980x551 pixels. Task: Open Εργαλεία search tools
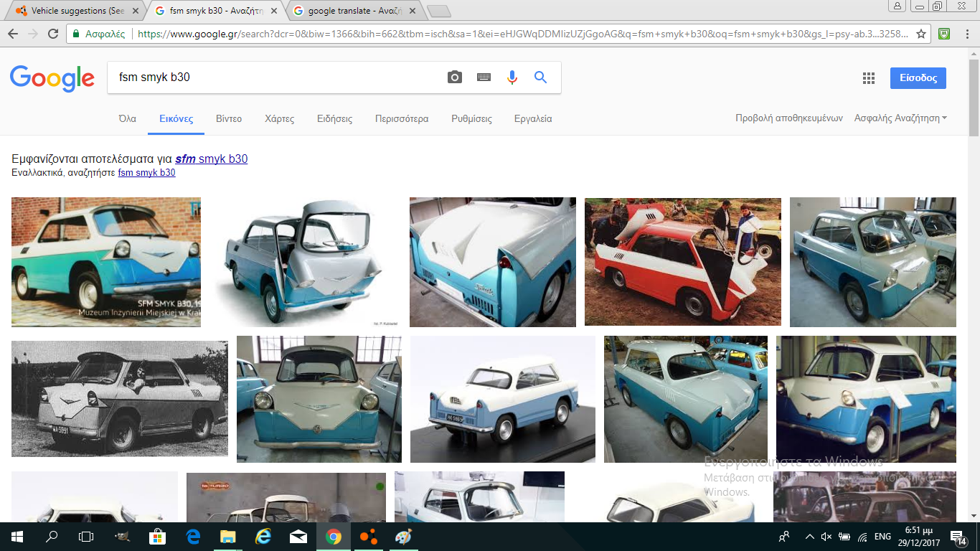pos(533,118)
